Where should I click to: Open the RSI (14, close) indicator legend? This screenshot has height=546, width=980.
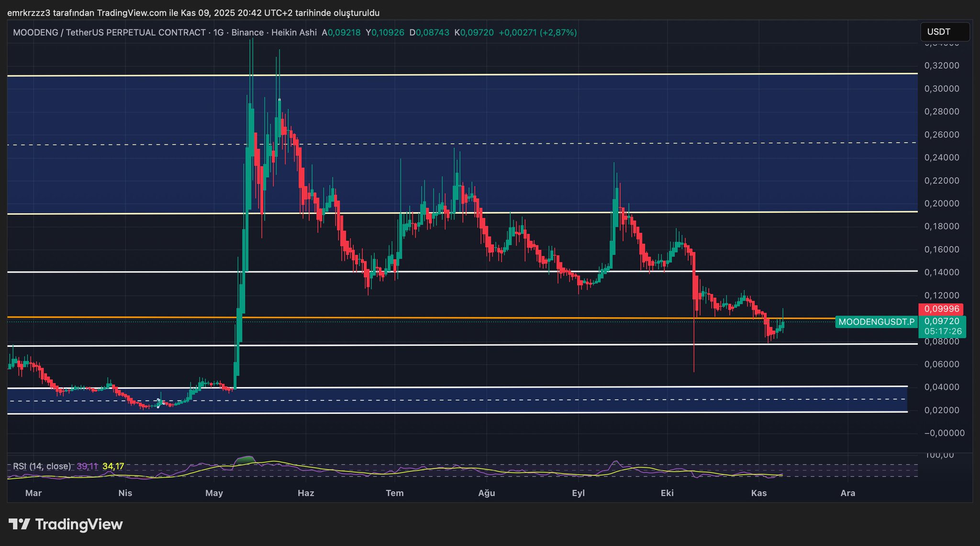pyautogui.click(x=42, y=466)
